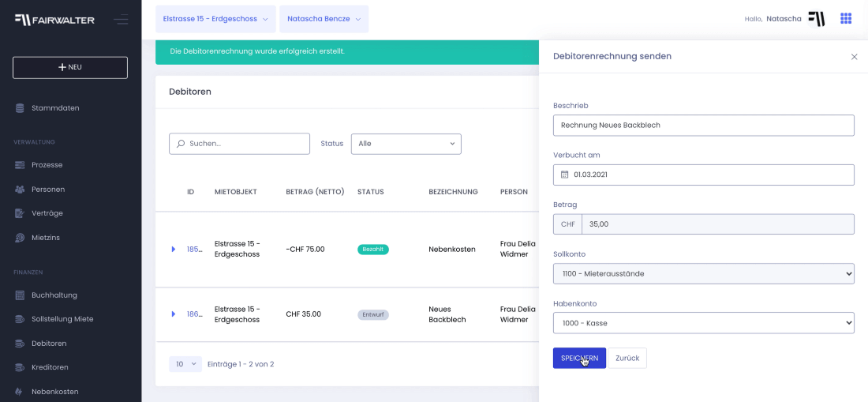Click the Fairwalter user avatar logo
The height and width of the screenshot is (402, 868).
tap(816, 19)
